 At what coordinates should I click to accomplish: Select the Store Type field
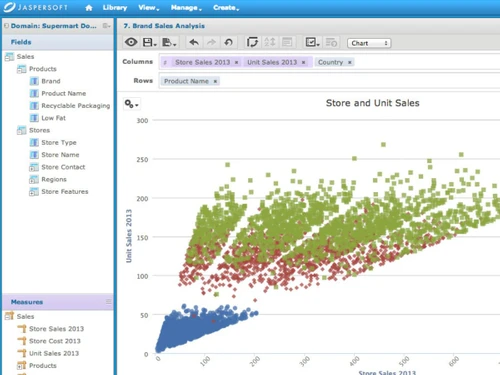[59, 143]
